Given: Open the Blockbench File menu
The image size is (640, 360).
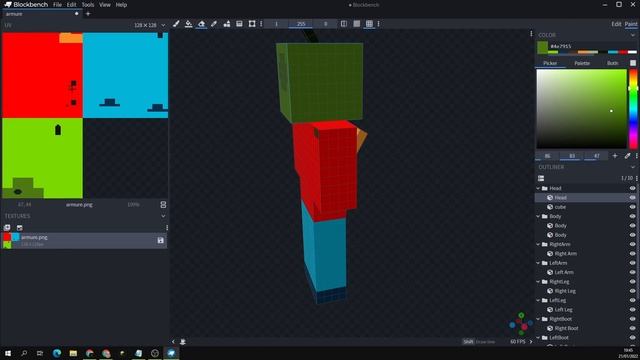Looking at the screenshot, I should 57,5.
